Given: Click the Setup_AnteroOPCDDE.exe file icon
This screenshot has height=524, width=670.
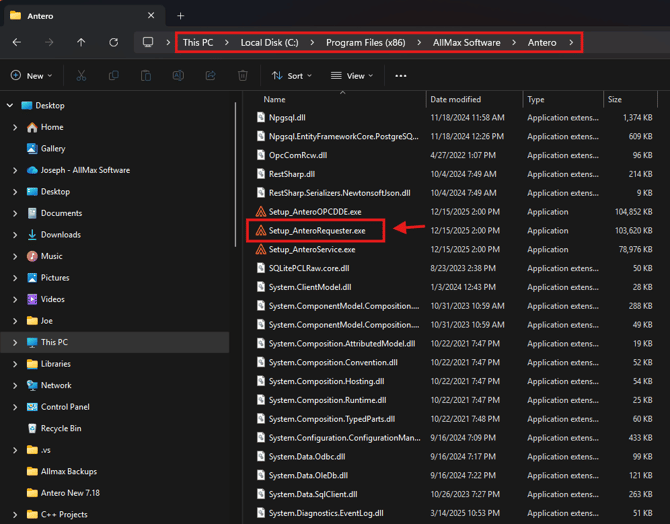Looking at the screenshot, I should (261, 212).
